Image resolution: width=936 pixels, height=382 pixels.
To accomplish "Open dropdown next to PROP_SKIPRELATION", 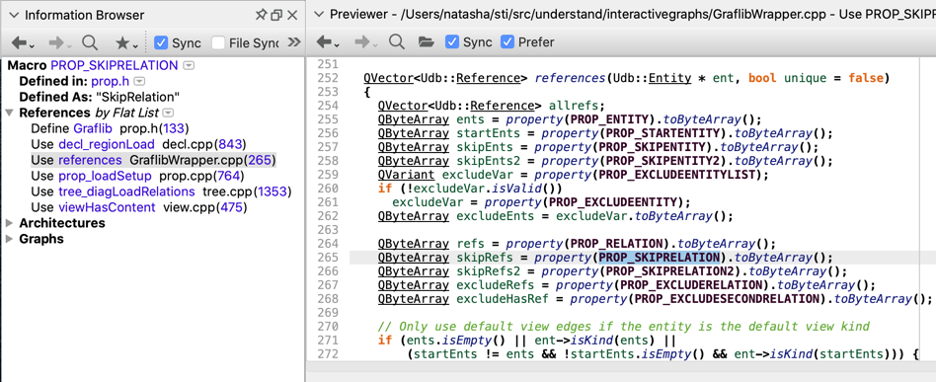I will click(189, 66).
